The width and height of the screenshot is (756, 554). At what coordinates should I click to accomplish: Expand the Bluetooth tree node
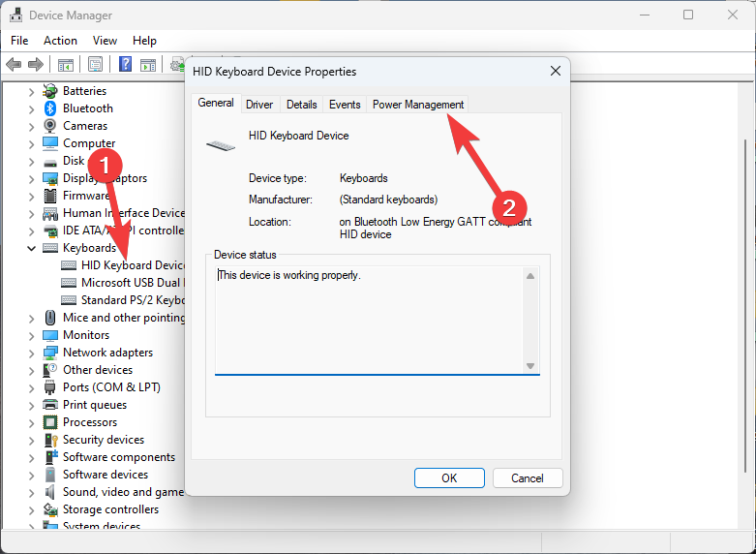[x=31, y=109]
